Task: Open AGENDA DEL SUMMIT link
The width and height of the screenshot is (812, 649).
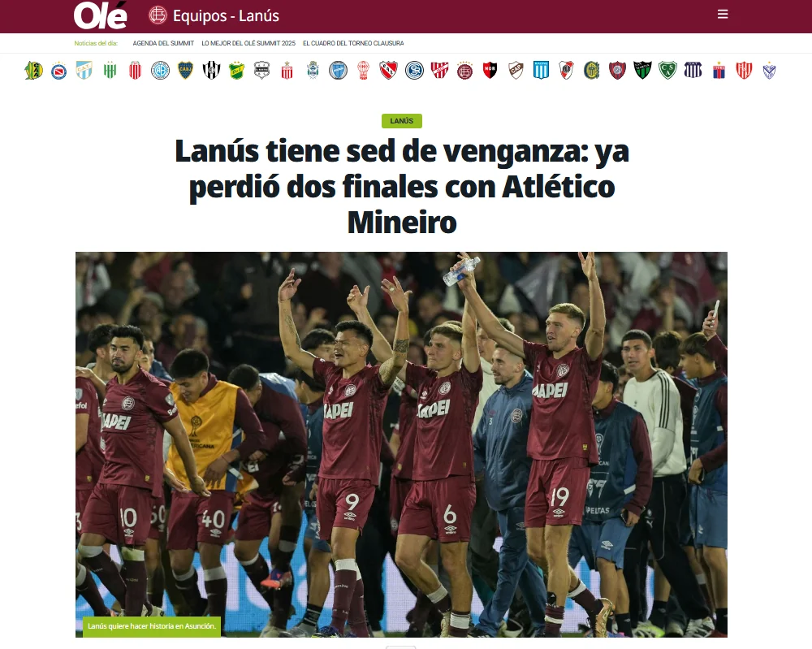Action: coord(163,43)
